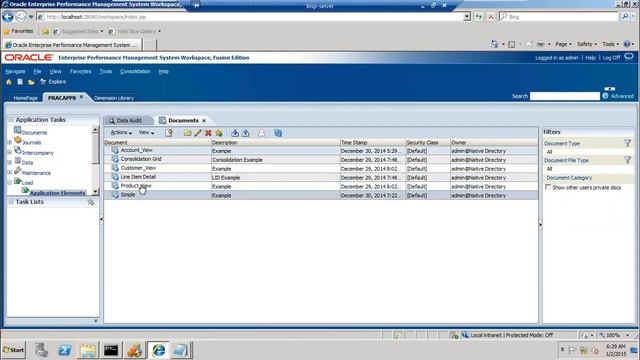Viewport: 640px width, 360px height.
Task: Click the Account_View document icon
Action: (115, 151)
